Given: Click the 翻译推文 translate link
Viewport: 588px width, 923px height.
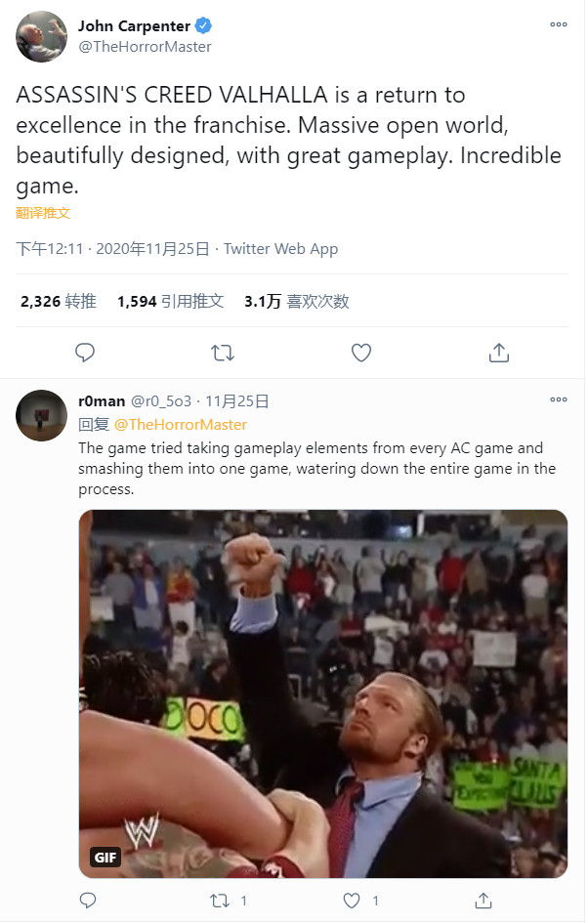Looking at the screenshot, I should click(43, 213).
